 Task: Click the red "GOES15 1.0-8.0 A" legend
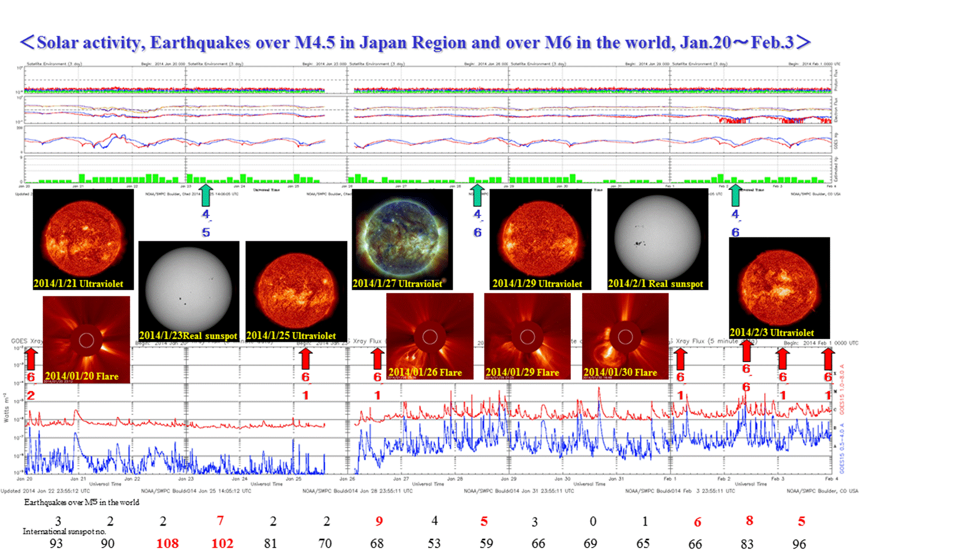point(842,389)
